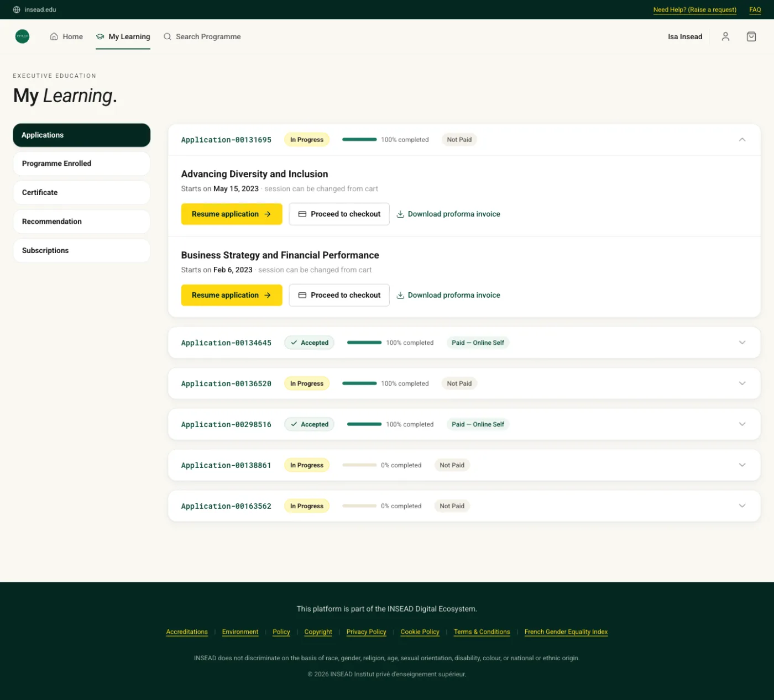Click the Application-00131695 ID text
This screenshot has width=774, height=700.
226,140
